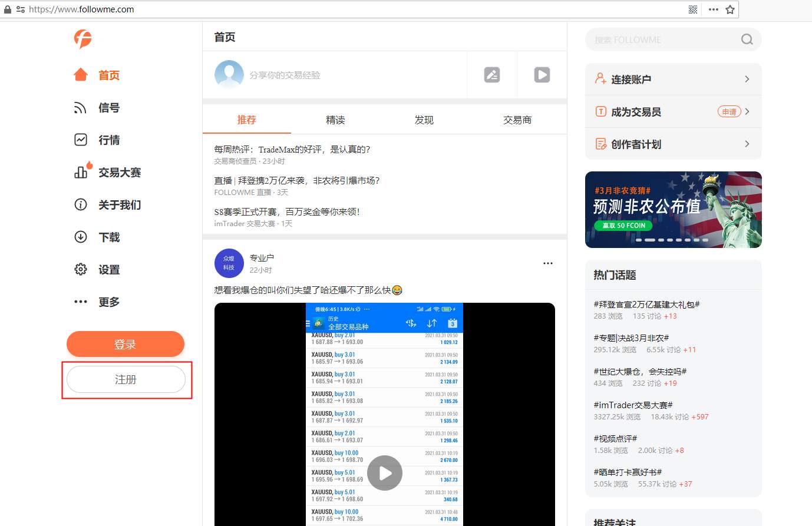Image resolution: width=812 pixels, height=526 pixels.
Task: Click the become trader badge icon
Action: [601, 111]
